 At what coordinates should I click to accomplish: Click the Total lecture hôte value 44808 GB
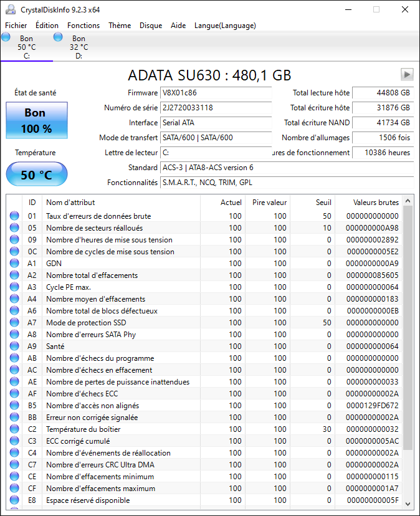[x=383, y=93]
